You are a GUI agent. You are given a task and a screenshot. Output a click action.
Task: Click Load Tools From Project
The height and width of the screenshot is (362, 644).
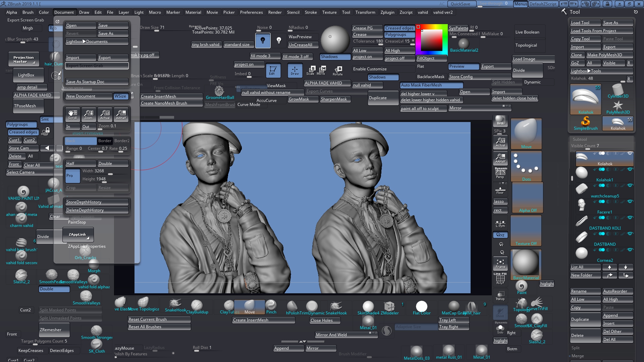[x=601, y=31]
